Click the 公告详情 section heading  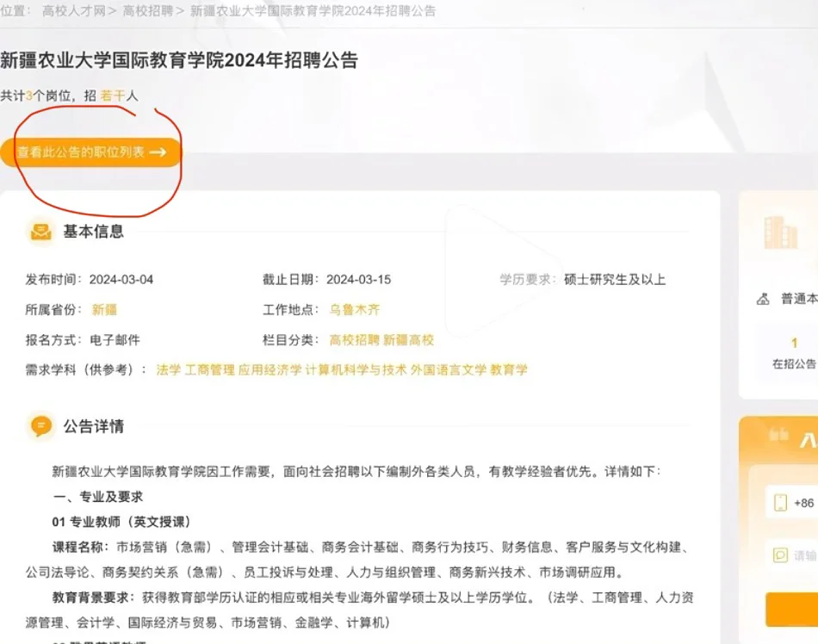pos(93,426)
